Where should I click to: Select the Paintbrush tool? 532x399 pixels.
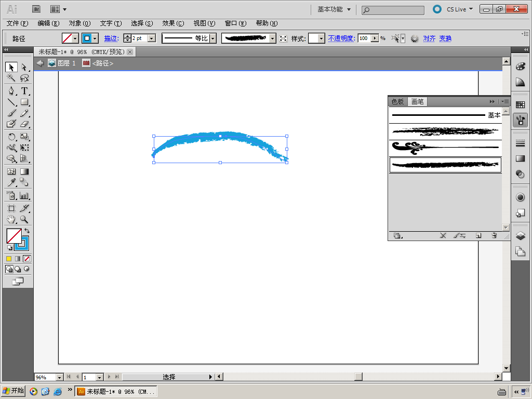[11, 113]
